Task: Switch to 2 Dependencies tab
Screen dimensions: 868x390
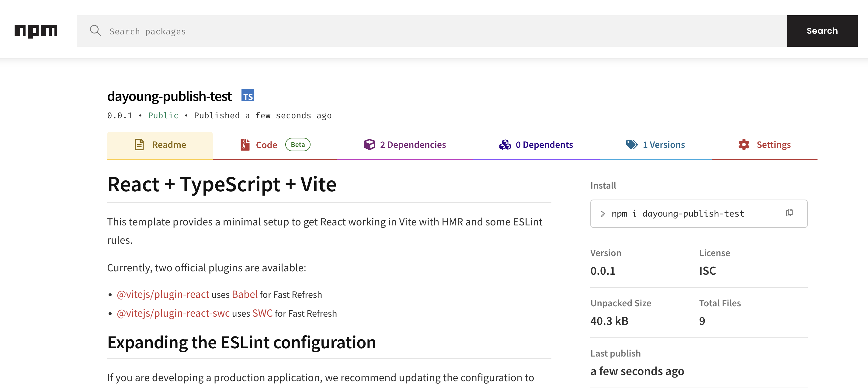Action: click(x=412, y=145)
